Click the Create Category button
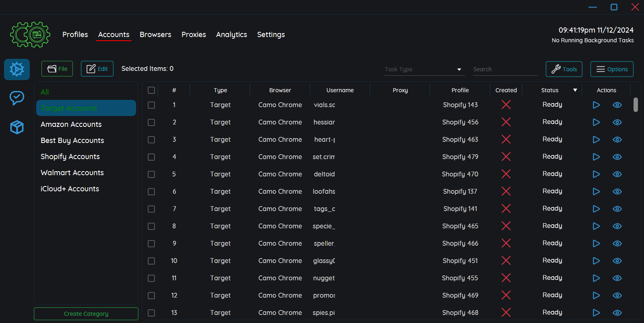 click(86, 314)
